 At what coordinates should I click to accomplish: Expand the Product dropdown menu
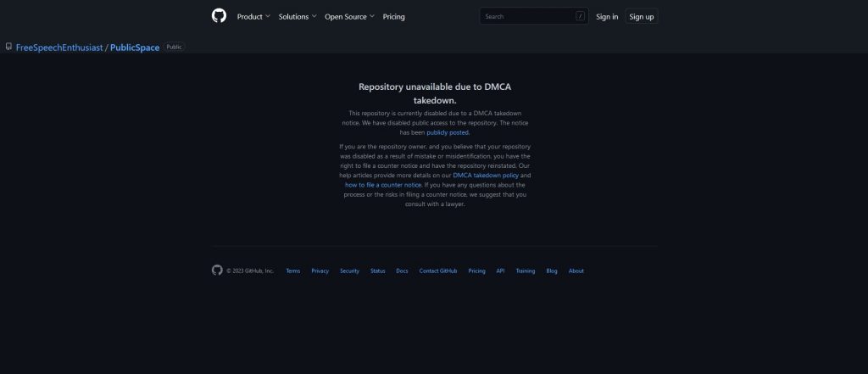tap(253, 17)
